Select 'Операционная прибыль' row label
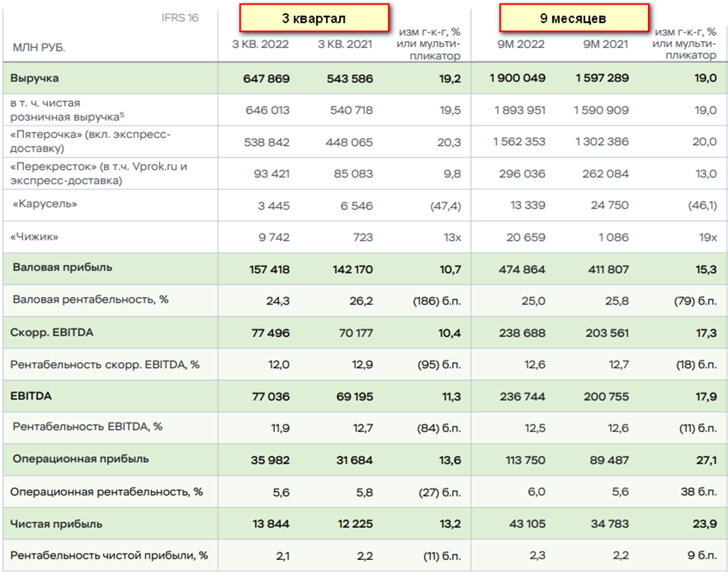Image resolution: width=728 pixels, height=578 pixels. (81, 459)
